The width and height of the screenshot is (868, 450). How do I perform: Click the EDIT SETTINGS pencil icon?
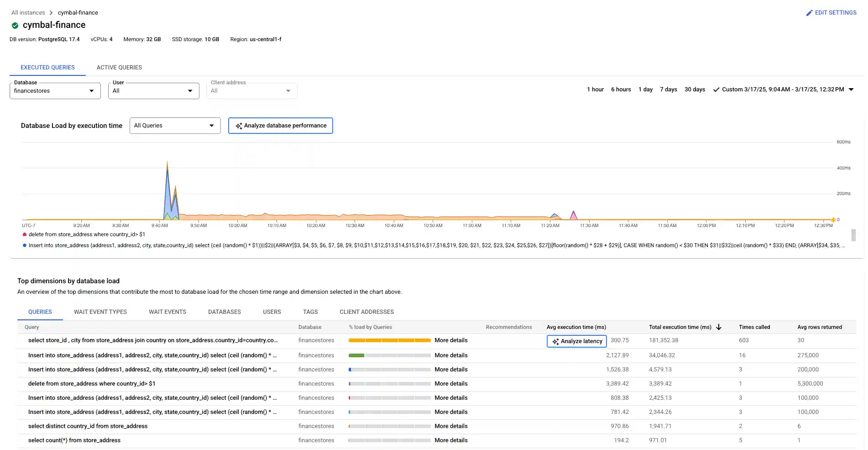pos(810,12)
